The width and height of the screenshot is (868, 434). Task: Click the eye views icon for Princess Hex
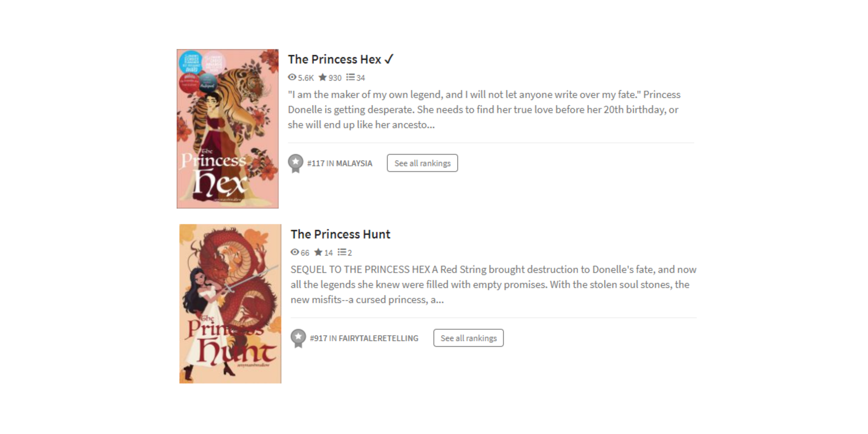pos(292,77)
